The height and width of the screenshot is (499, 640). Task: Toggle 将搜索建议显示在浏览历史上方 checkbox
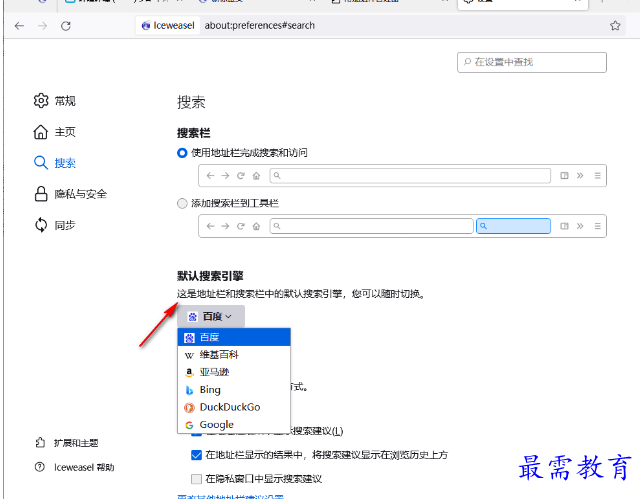196,455
